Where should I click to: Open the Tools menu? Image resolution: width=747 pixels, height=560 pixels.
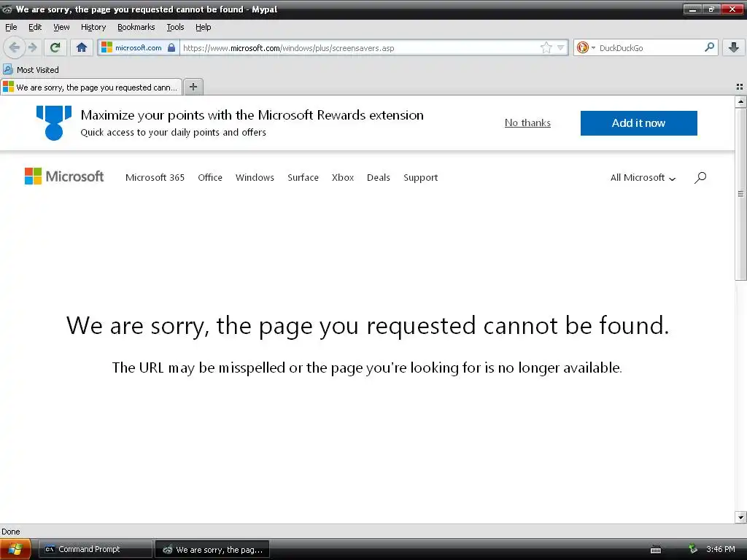click(175, 27)
